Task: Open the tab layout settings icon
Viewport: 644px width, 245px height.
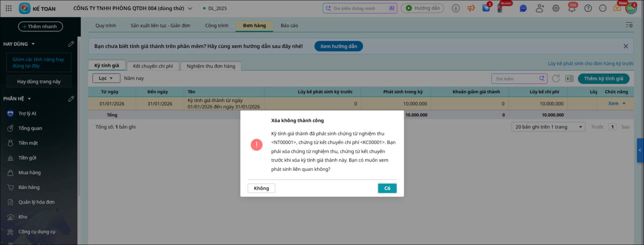Action: coord(629,25)
